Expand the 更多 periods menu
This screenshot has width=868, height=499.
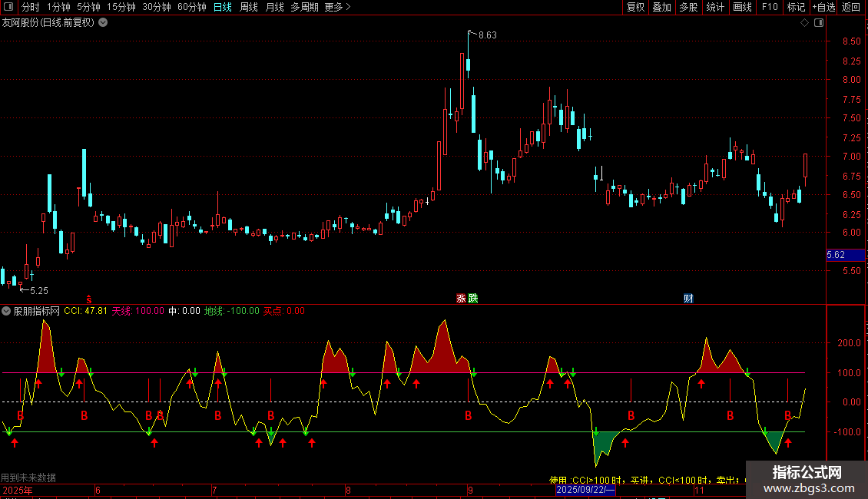[337, 7]
